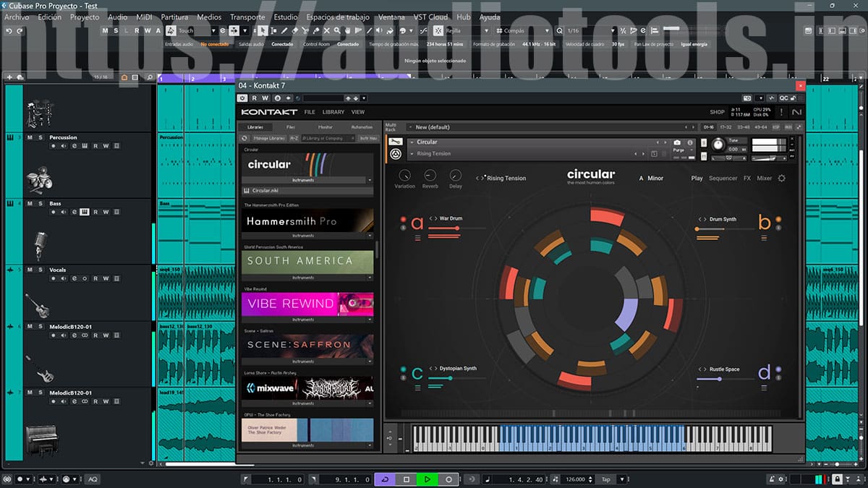Enable Write automation on Percussion track
The width and height of the screenshot is (868, 488).
[106, 146]
